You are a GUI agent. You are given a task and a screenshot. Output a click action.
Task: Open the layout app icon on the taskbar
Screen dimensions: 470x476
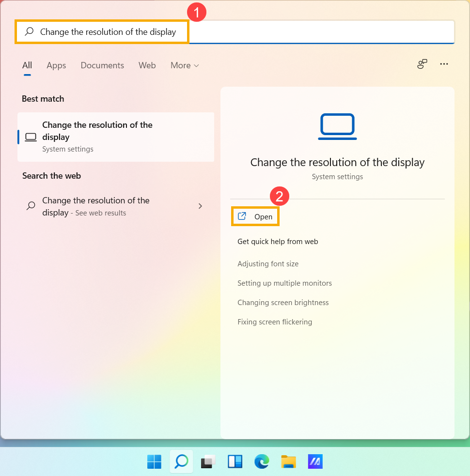(x=235, y=461)
